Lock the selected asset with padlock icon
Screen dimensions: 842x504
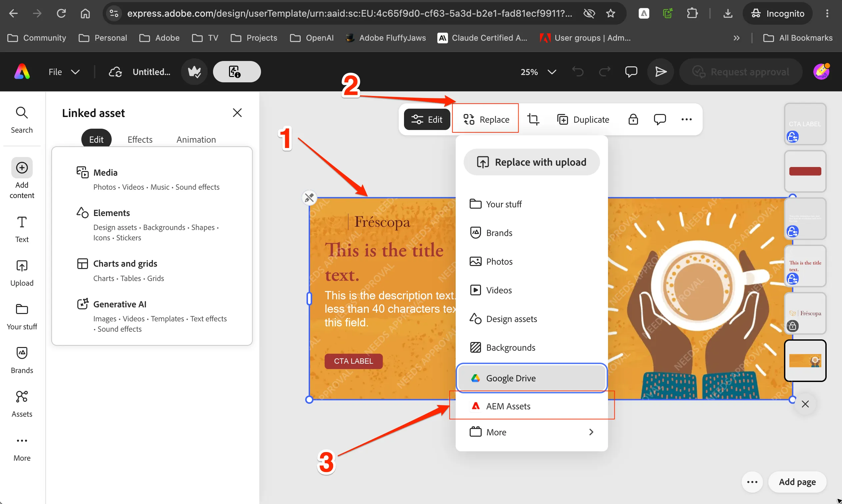(x=633, y=119)
